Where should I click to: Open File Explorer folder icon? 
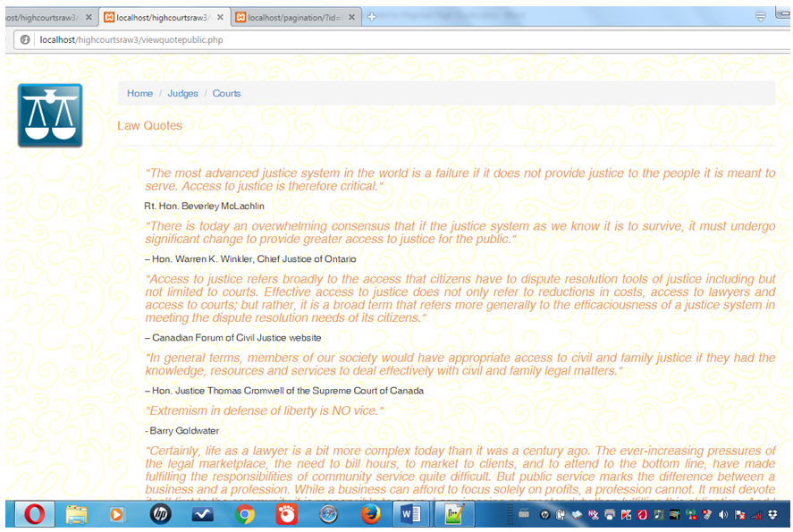pos(77,514)
